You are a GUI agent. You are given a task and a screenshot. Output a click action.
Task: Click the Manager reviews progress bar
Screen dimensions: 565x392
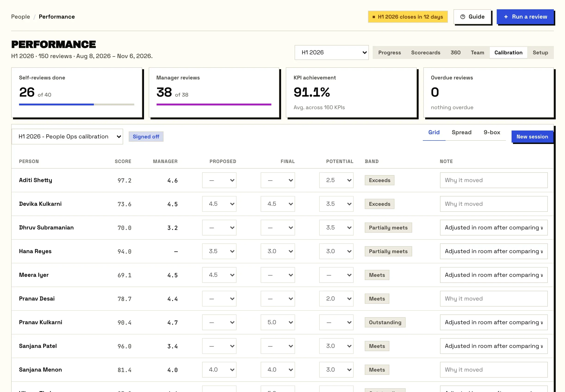[214, 105]
